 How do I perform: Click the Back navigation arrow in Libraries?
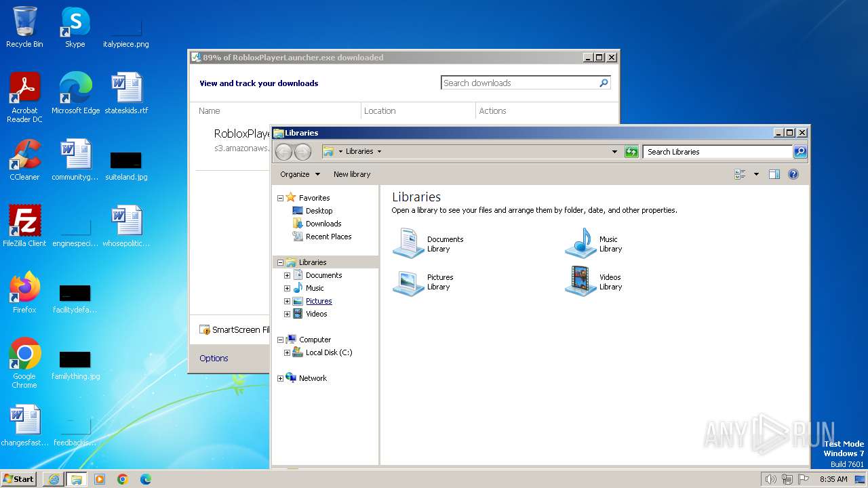coord(283,152)
